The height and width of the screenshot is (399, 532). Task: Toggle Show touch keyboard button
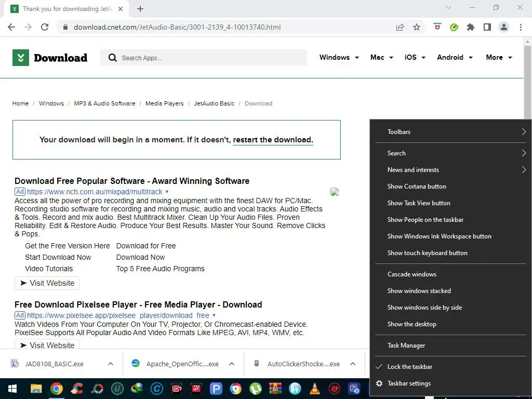tap(450, 253)
